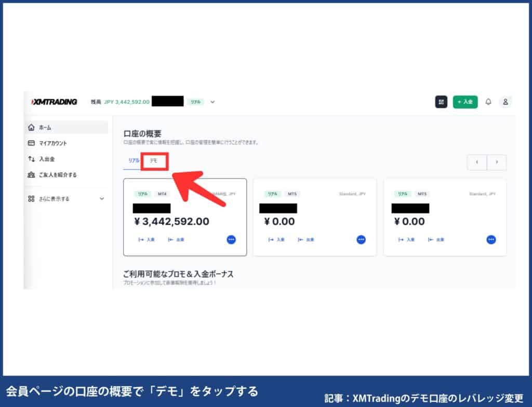Viewport: 532px width, 407px height.
Task: Click 入金 on the rightmost ¥0.00 card
Action: (x=406, y=239)
